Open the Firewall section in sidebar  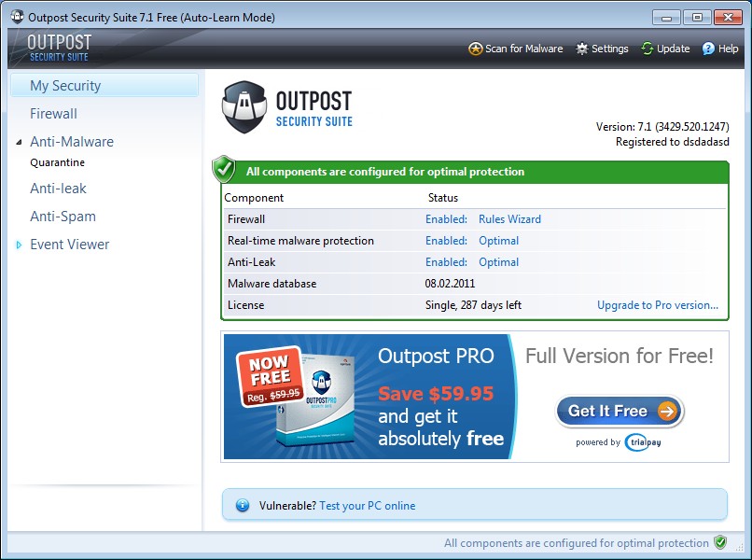53,114
